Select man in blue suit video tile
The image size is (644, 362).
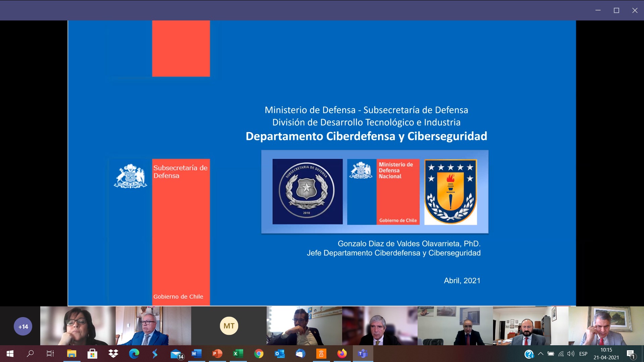pyautogui.click(x=153, y=326)
